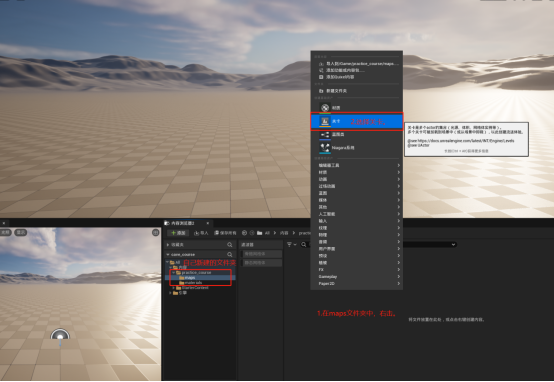This screenshot has width=554, height=382.
Task: Click the breadcrumb folder icon before All
Action: [x=260, y=233]
